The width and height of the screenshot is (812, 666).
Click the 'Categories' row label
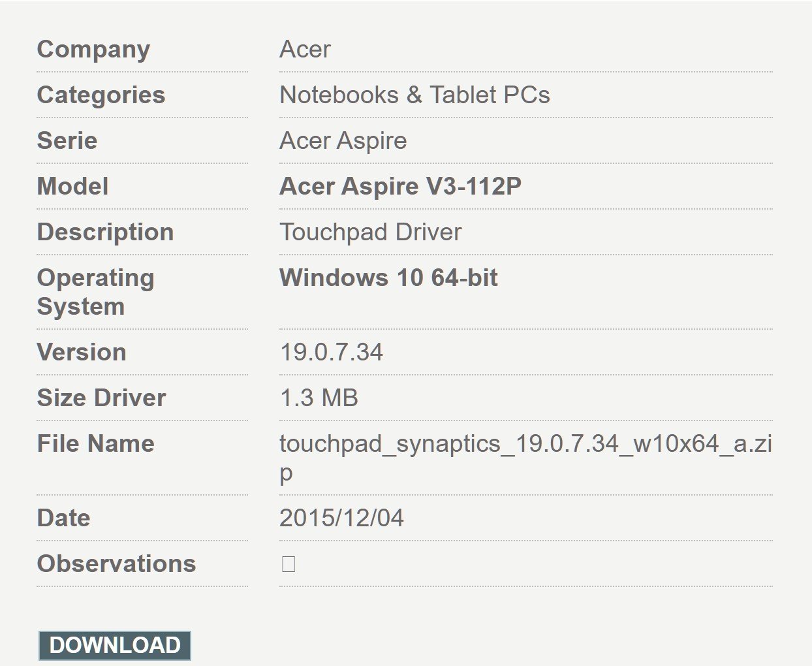101,95
